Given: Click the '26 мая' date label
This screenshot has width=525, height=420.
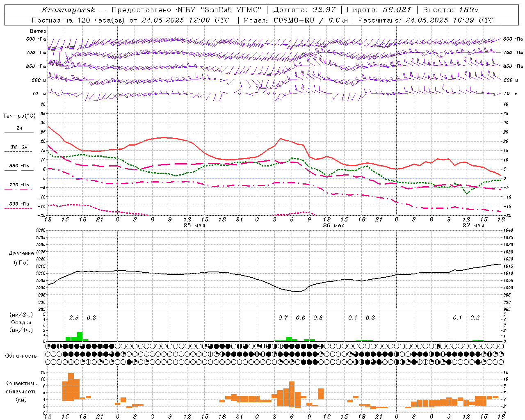Looking at the screenshot, I should pyautogui.click(x=333, y=226).
